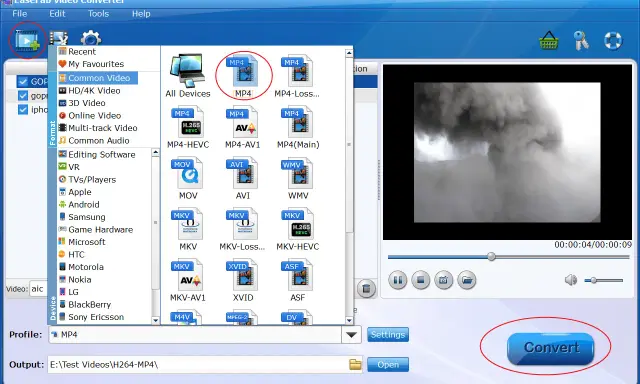Open the Tools menu

(98, 13)
